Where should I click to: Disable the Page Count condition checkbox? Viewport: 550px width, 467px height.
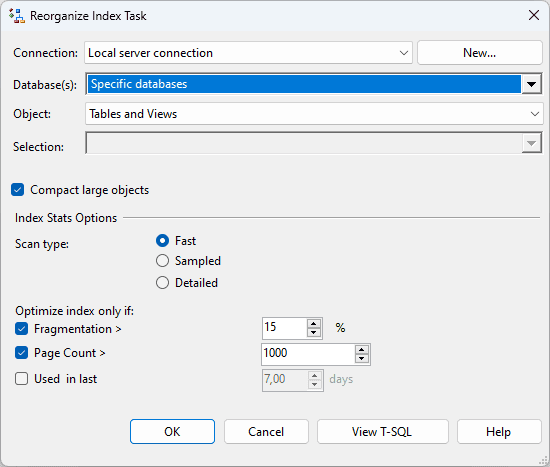[21, 353]
